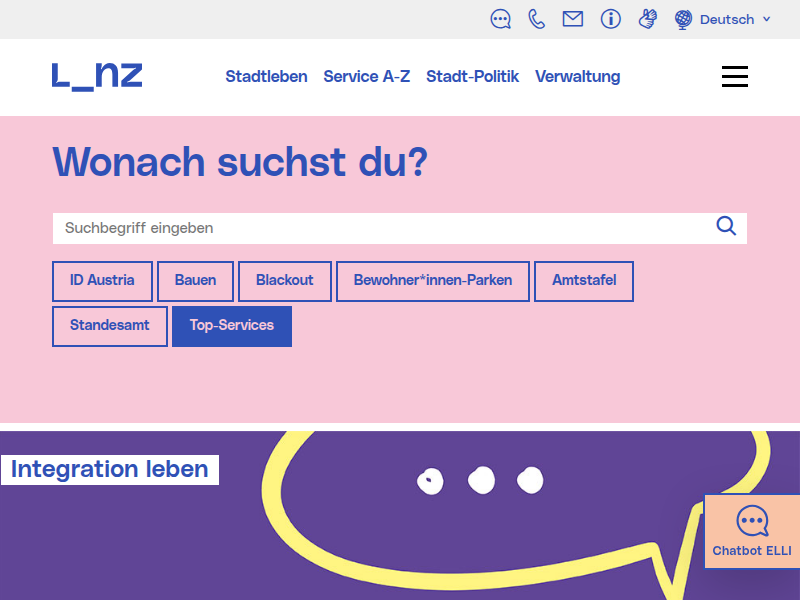Select the Stadt-Politik menu item
The height and width of the screenshot is (600, 800).
point(472,76)
